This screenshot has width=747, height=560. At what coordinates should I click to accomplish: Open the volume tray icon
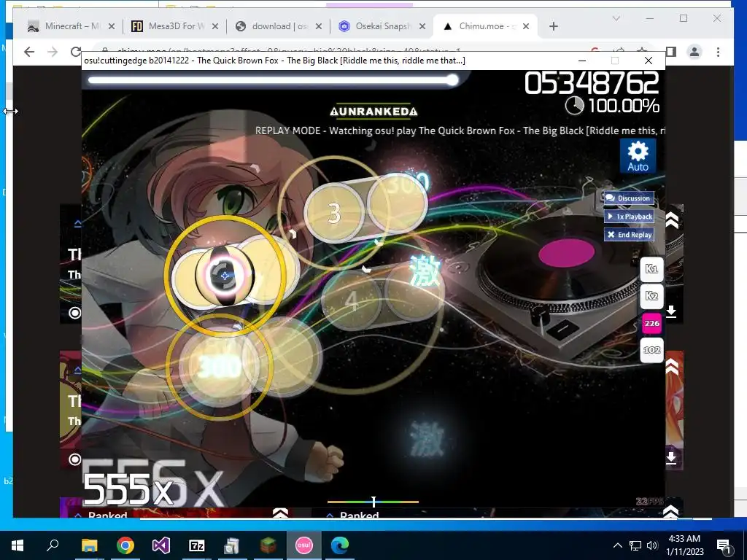(x=651, y=545)
